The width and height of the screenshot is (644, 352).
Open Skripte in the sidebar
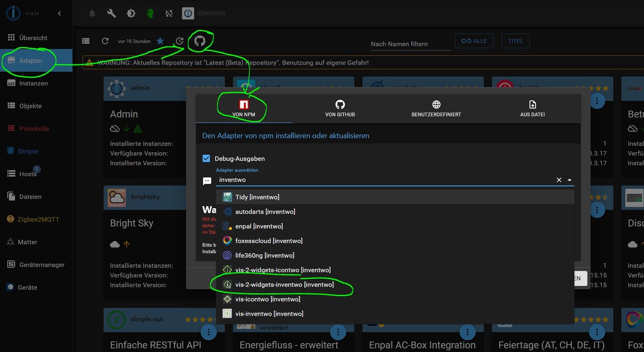(36, 151)
